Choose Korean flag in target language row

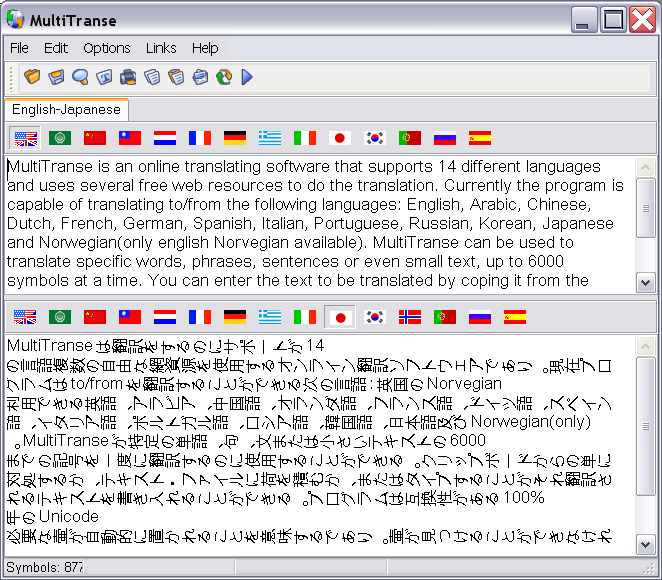[x=374, y=317]
